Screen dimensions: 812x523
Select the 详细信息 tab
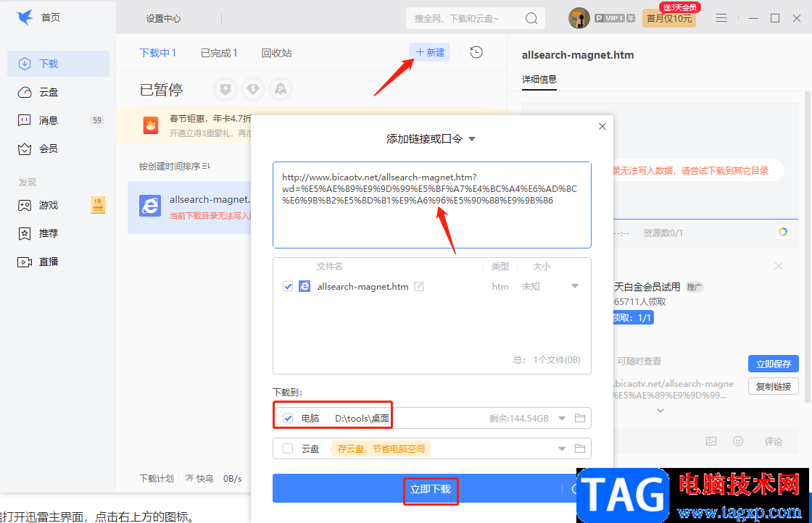pyautogui.click(x=539, y=79)
